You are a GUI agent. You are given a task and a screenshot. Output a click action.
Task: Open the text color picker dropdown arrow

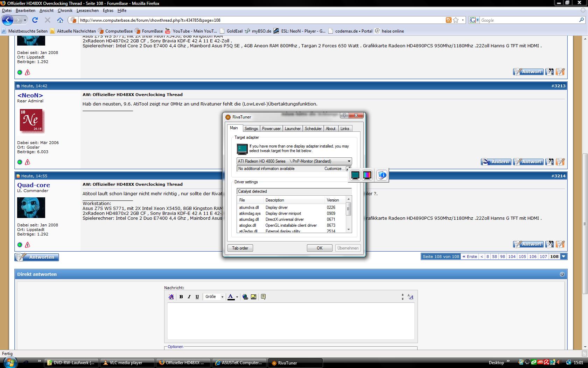click(237, 297)
